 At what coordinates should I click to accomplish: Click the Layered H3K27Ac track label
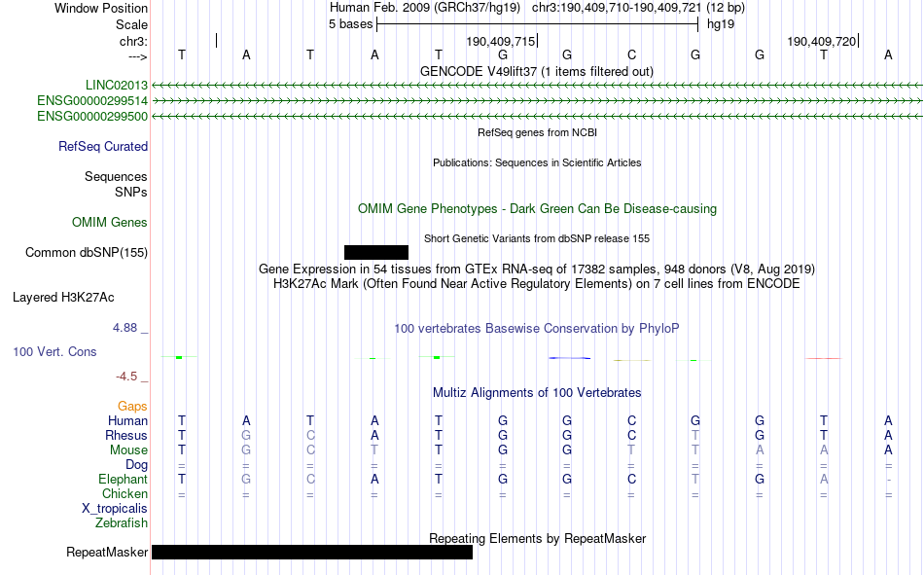63,298
